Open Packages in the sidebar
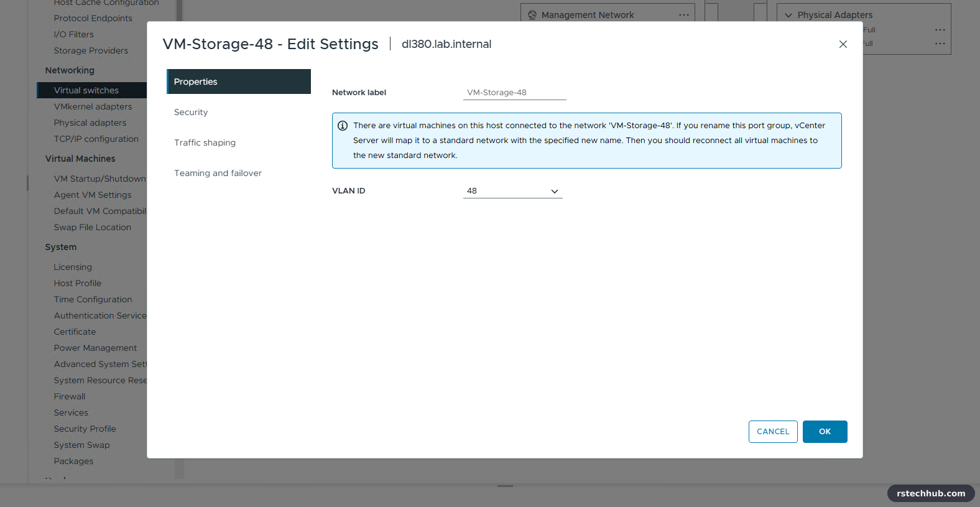Screen dimensions: 980x507 pyautogui.click(x=73, y=461)
